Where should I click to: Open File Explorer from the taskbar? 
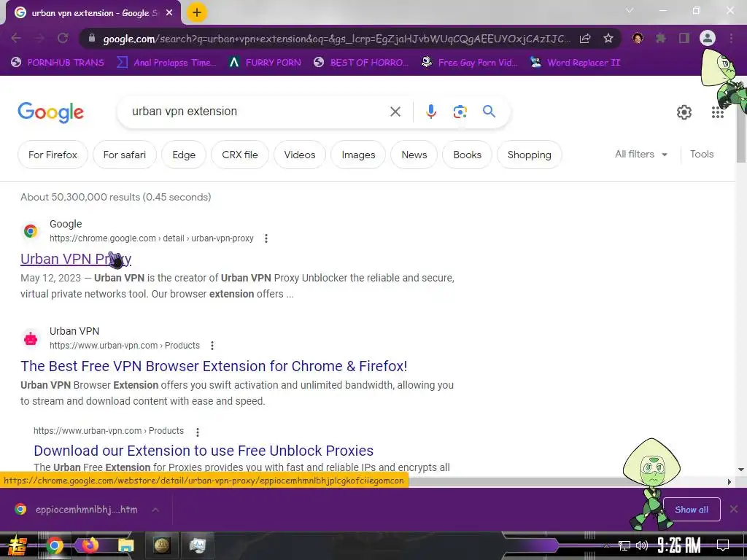coord(125,545)
